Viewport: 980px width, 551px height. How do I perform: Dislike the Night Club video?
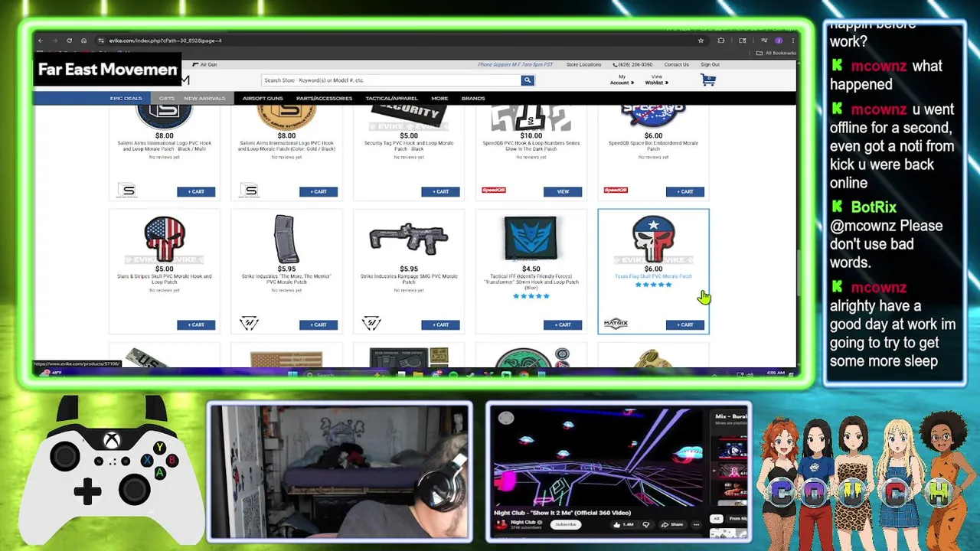645,524
